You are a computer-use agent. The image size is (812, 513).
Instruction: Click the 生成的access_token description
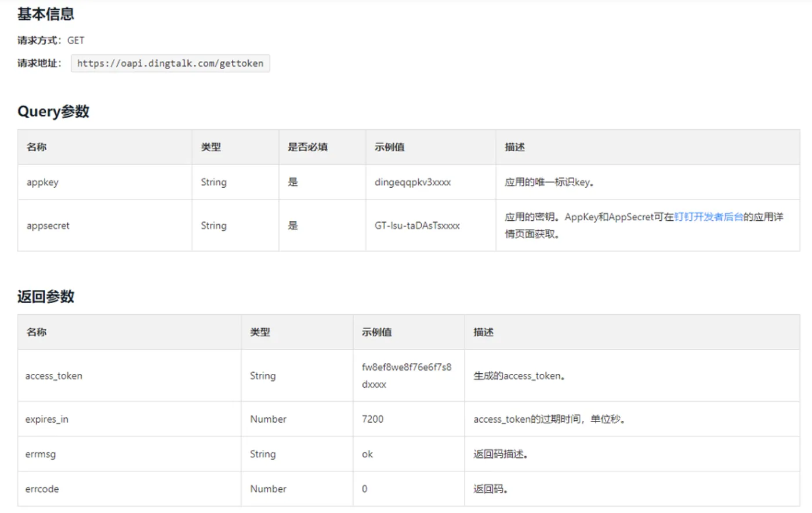coord(519,376)
